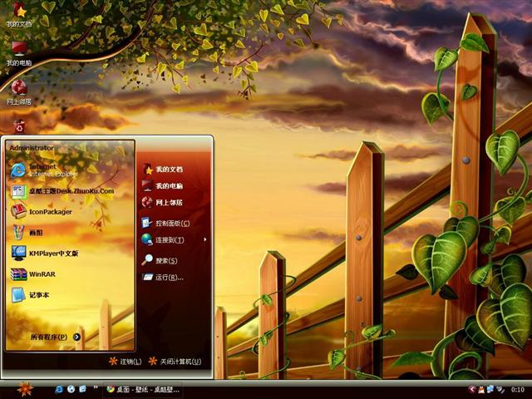
Task: Open 运行(R)... Run dialog
Action: (163, 277)
